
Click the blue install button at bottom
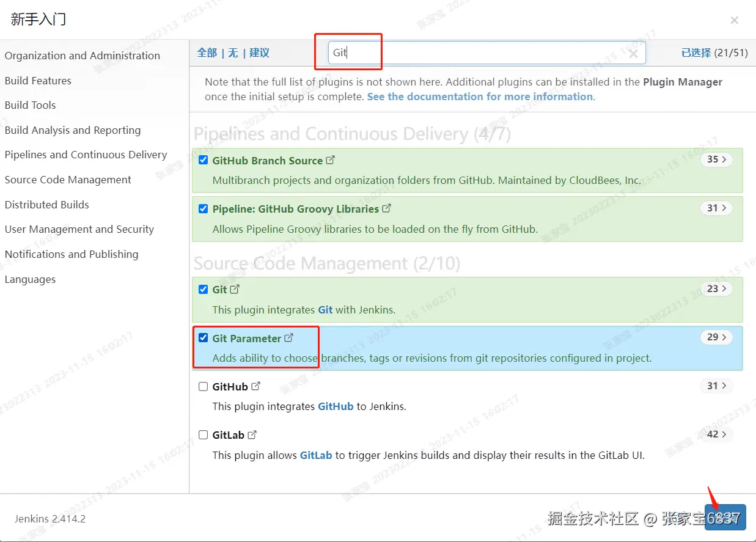(725, 517)
